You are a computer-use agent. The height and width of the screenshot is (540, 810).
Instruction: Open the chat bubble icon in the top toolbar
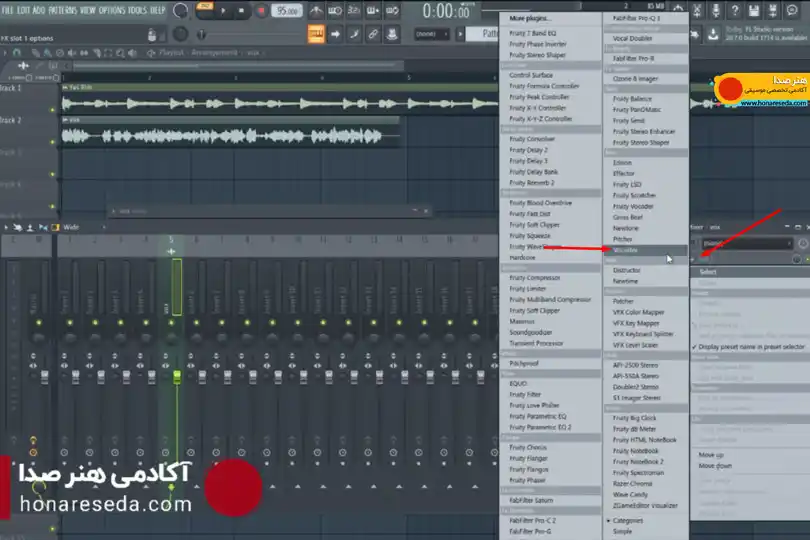791,10
